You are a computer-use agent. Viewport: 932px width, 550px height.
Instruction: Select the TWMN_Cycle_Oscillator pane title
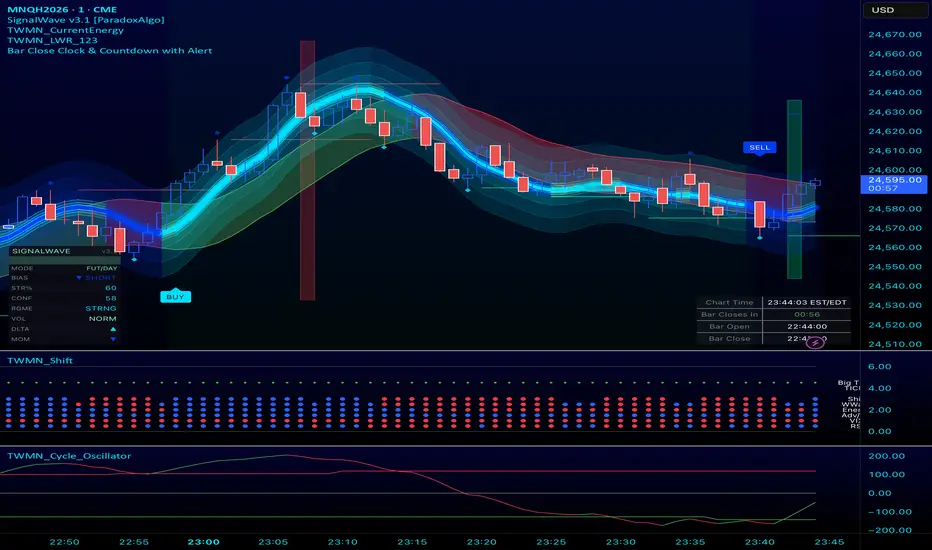click(69, 455)
